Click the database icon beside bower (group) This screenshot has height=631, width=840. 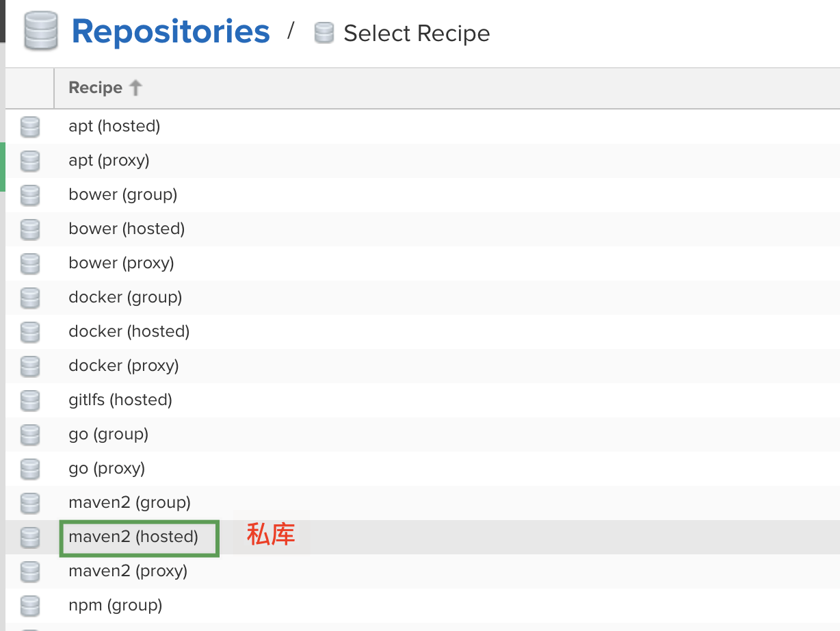(x=30, y=195)
